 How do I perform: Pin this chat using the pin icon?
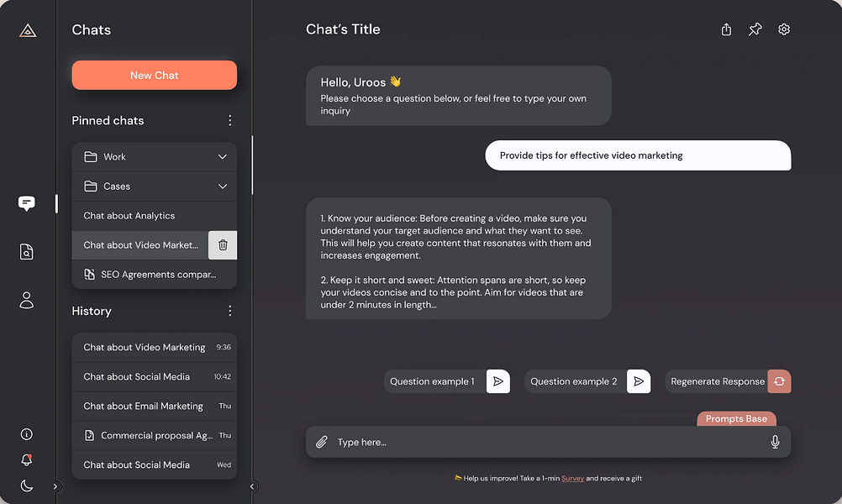pyautogui.click(x=755, y=29)
